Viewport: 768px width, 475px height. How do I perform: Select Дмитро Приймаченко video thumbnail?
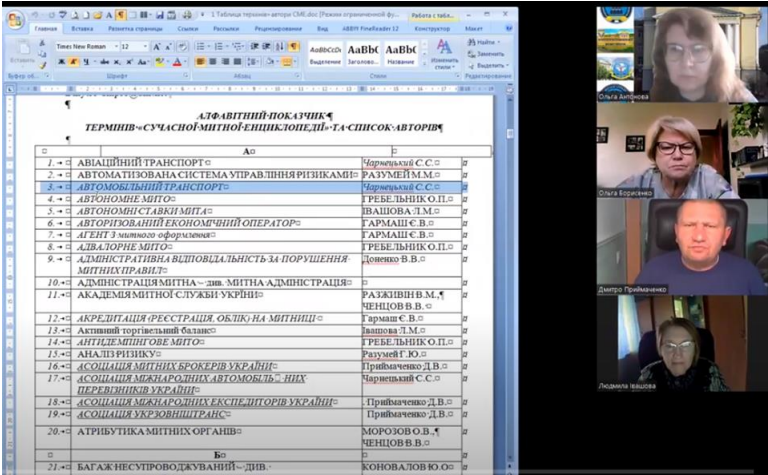(x=682, y=246)
